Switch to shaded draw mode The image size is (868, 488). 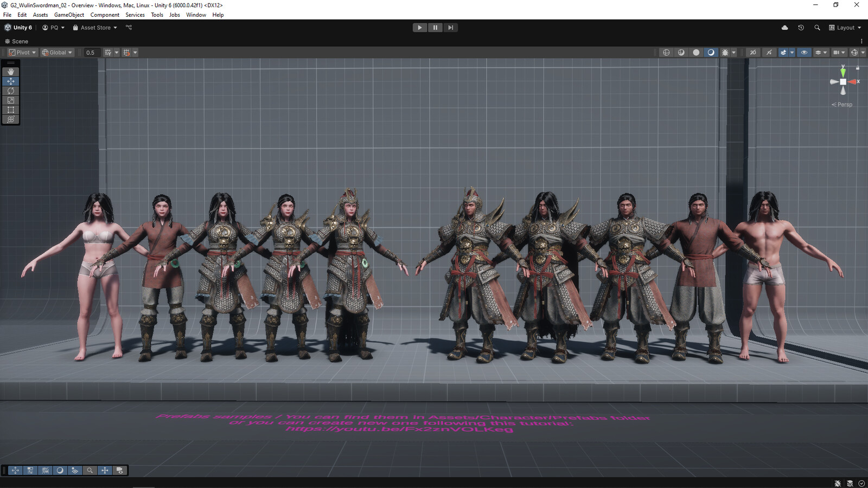point(711,53)
